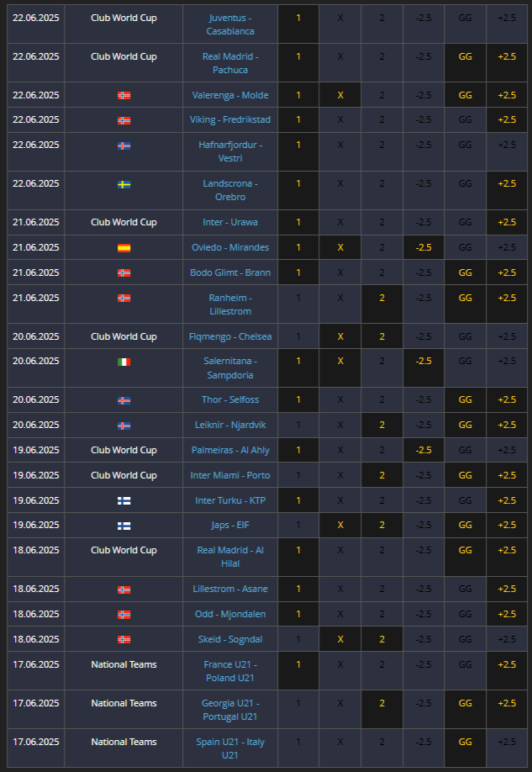Click Italy flag beside Salernitana - Sampdoria

tap(124, 362)
